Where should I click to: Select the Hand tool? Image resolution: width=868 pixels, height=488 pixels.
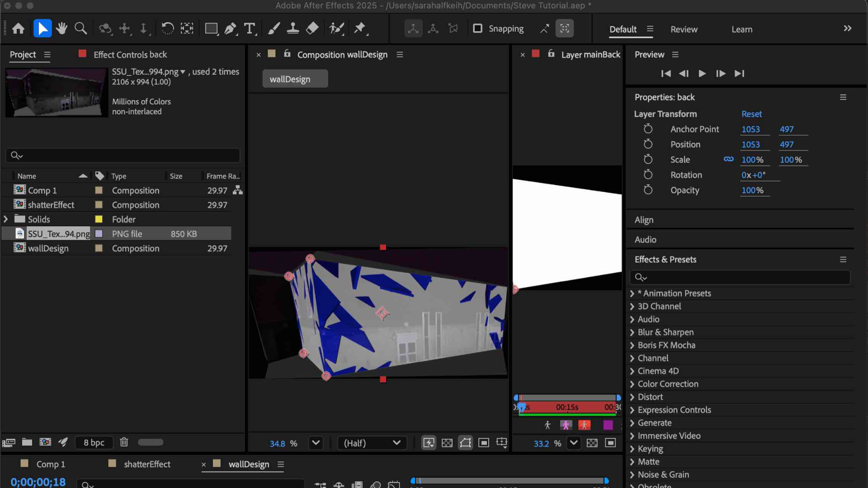[x=62, y=28]
